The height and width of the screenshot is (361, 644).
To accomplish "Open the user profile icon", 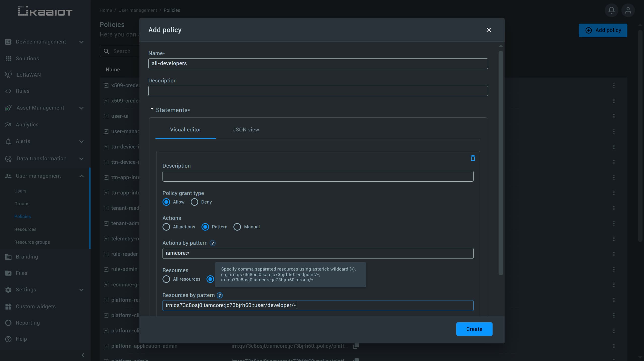I will point(628,10).
